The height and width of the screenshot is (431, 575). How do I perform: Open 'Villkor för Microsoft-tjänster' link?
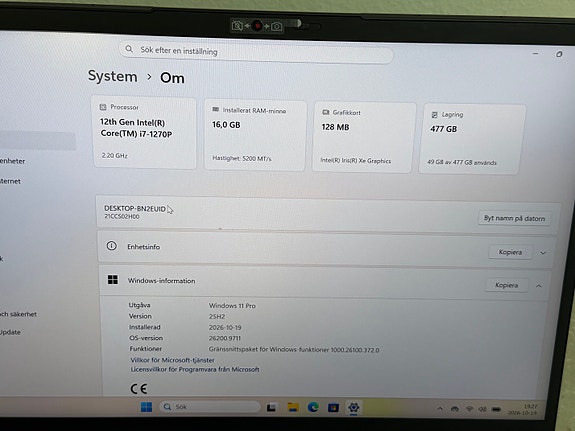[172, 360]
